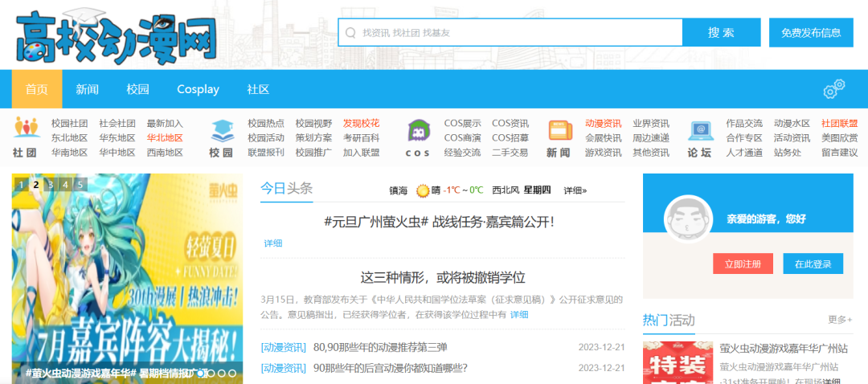The height and width of the screenshot is (384, 868).
Task: Open article 这三种情形,或将被撤销学位
Action: pyautogui.click(x=442, y=277)
